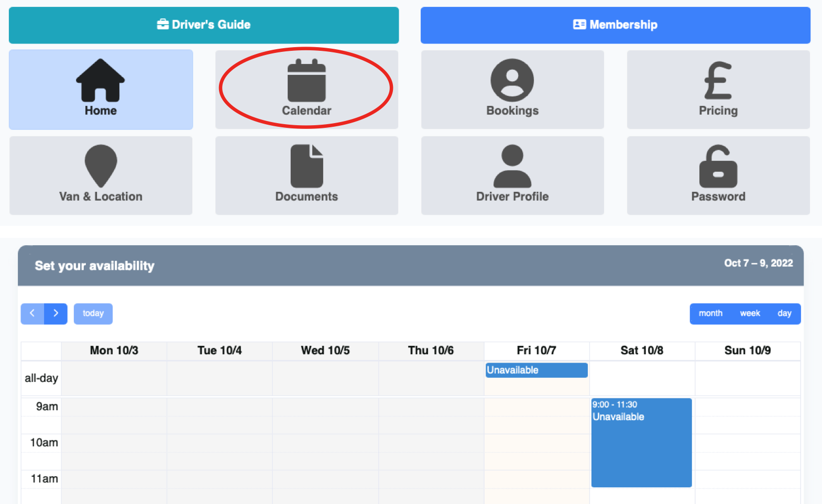Click the Mon 10/3 column header
The width and height of the screenshot is (822, 504).
click(x=114, y=350)
